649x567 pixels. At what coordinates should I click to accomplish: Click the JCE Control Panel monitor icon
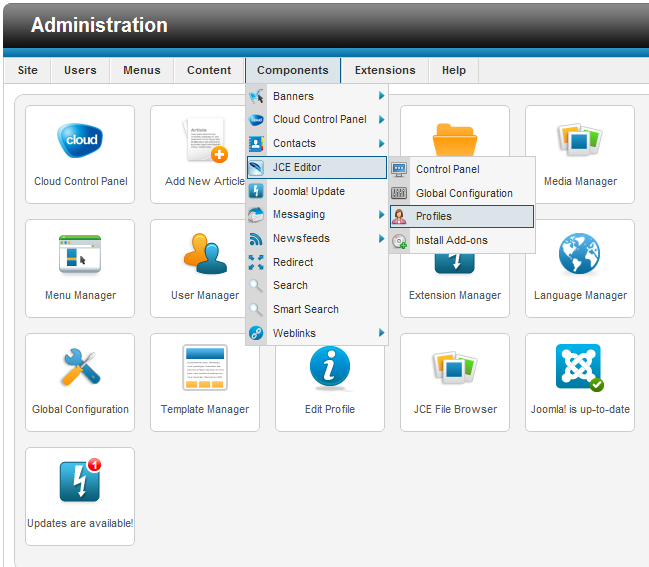(399, 169)
